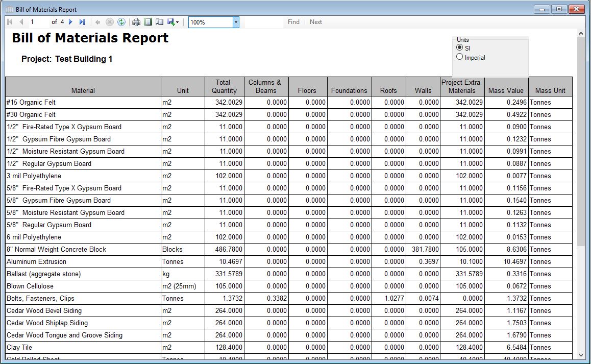This screenshot has width=591, height=364.
Task: Click the Refresh report icon
Action: click(121, 21)
